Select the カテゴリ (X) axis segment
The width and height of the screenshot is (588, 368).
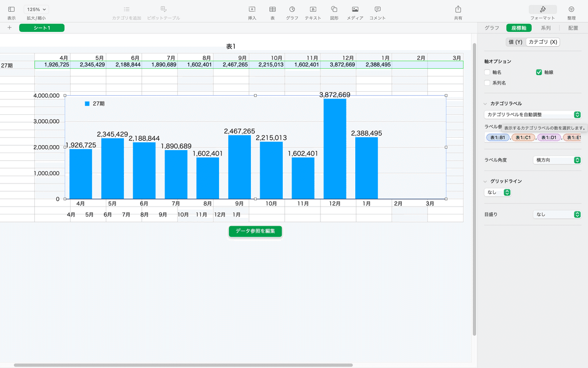click(543, 42)
